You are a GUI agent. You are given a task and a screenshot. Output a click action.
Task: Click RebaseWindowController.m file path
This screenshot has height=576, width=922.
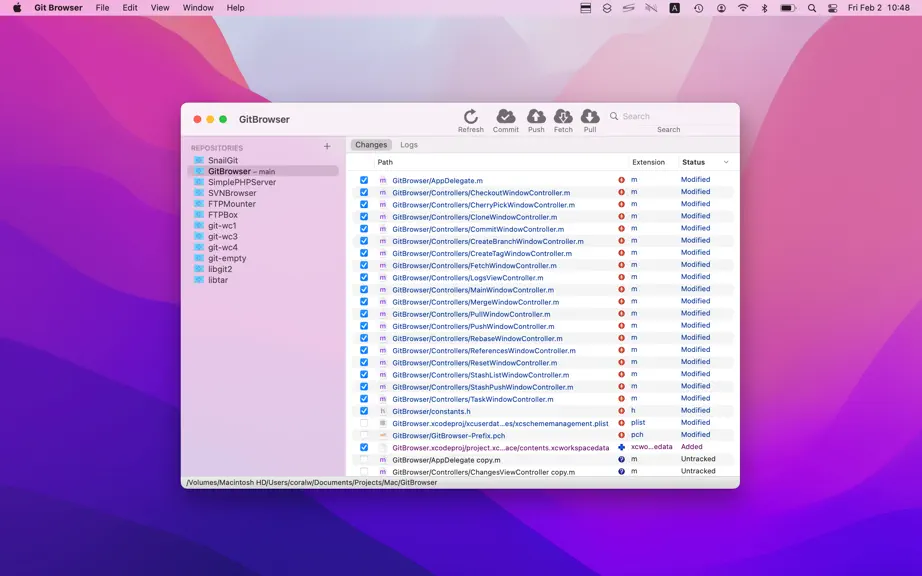477,339
